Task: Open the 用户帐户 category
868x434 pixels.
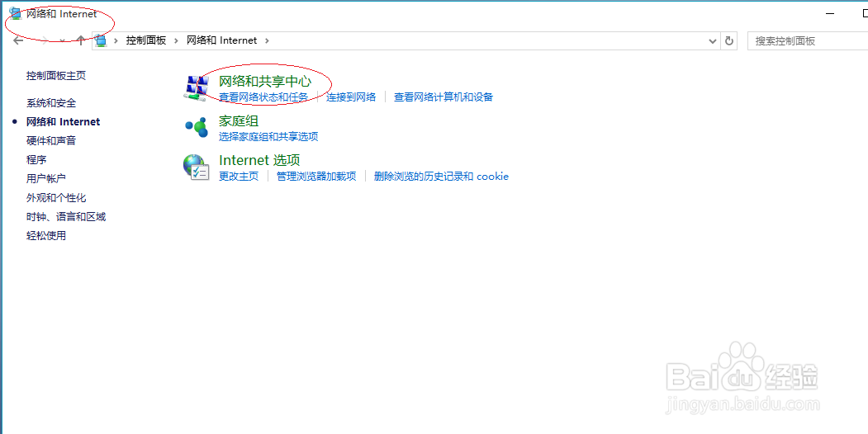Action: (46, 178)
